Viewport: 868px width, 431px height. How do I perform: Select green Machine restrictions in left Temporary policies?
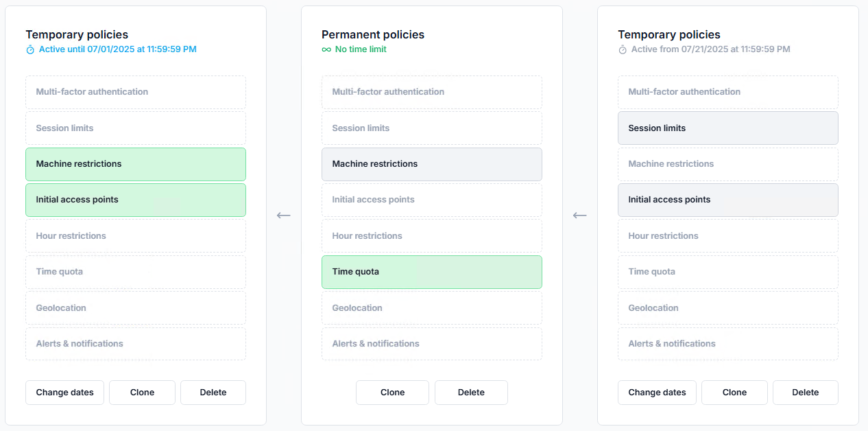tap(136, 164)
